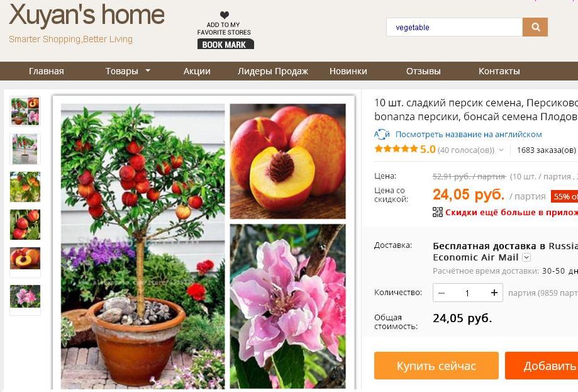The width and height of the screenshot is (578, 392).
Task: Open the Отзывы reviews tab
Action: 423,71
